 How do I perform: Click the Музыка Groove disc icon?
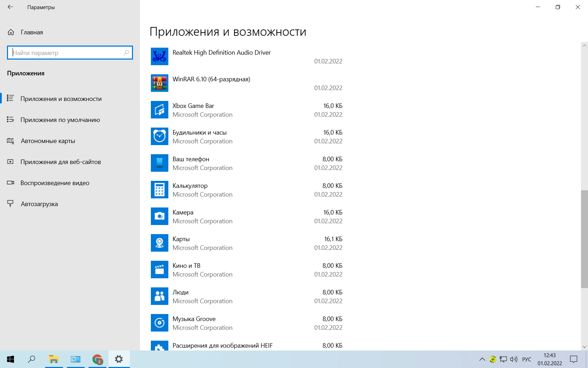[x=159, y=323]
